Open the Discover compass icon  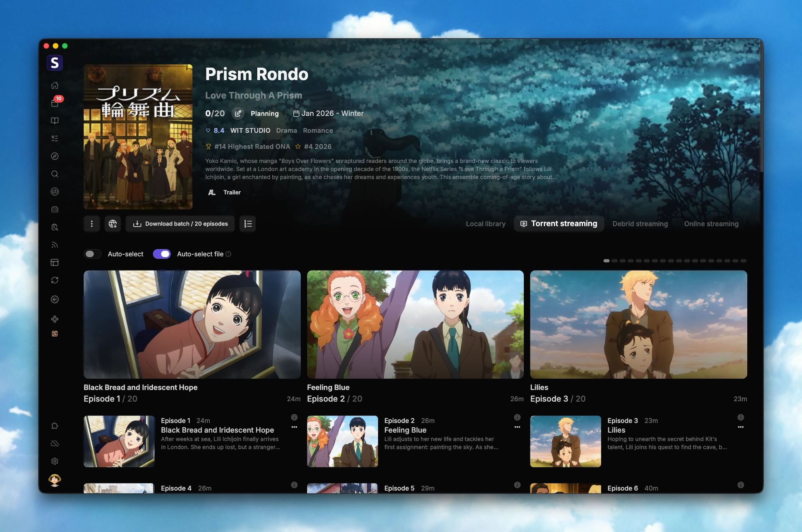55,156
